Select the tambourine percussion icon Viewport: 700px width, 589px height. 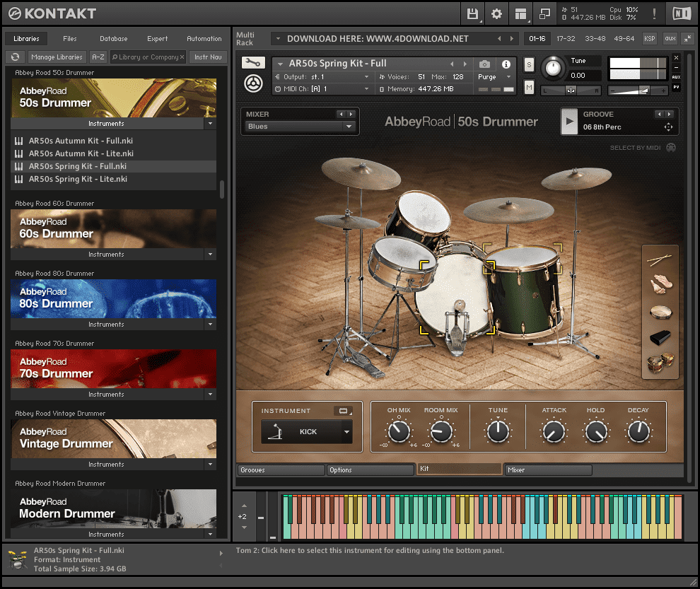[x=660, y=311]
